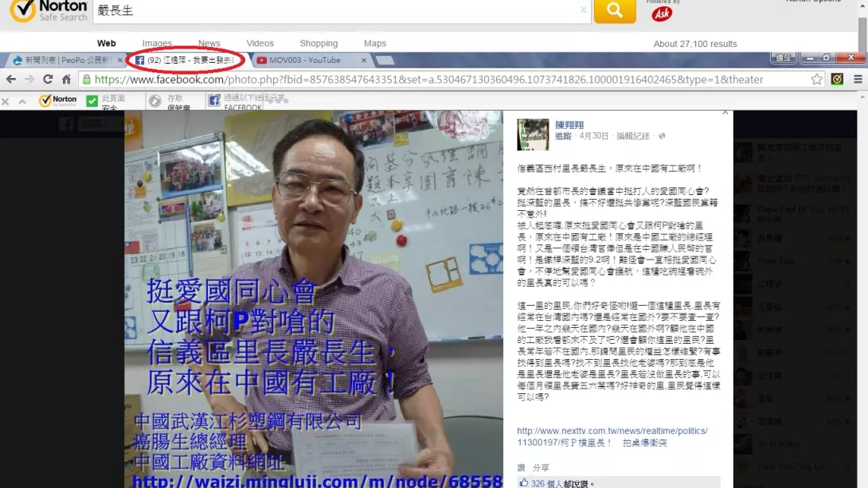Clear the Norton search box text
868x488 pixels.
tap(584, 10)
